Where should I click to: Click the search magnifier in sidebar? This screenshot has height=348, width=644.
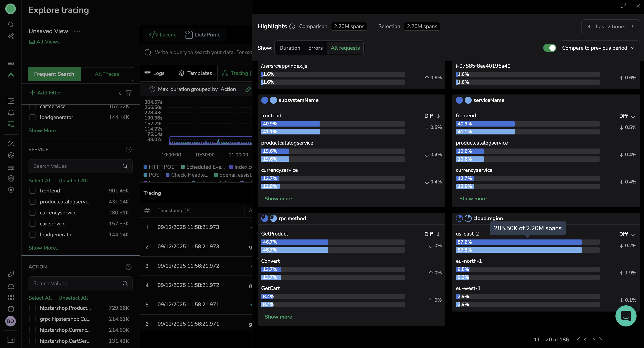point(11,25)
